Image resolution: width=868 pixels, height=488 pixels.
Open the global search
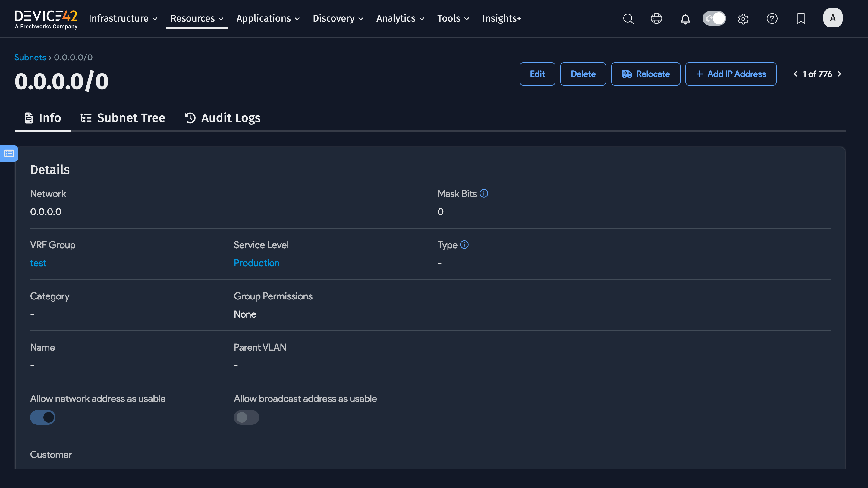628,19
